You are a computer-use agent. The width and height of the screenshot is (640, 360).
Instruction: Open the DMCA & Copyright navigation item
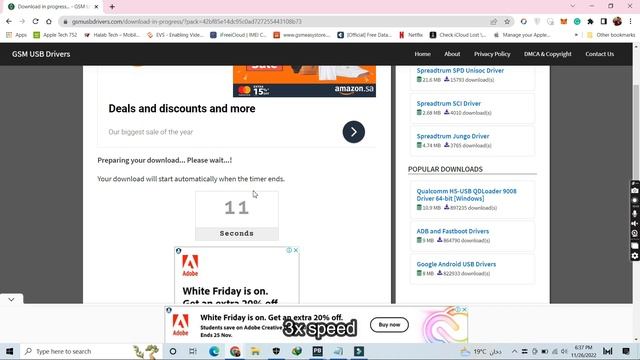tap(548, 54)
